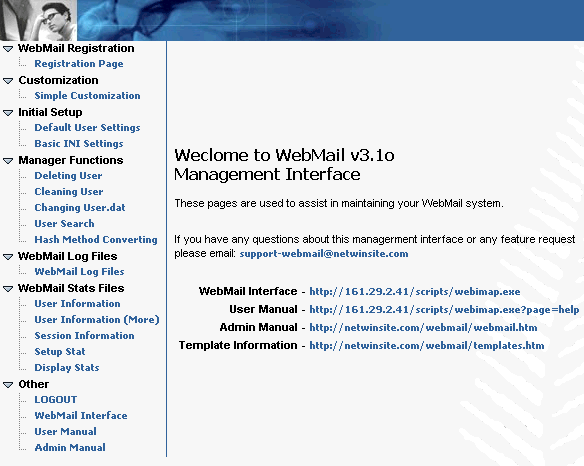Screen dimensions: 584x466
Task: Open the webimap.exe WebMail Interface URL
Action: pyautogui.click(x=415, y=291)
